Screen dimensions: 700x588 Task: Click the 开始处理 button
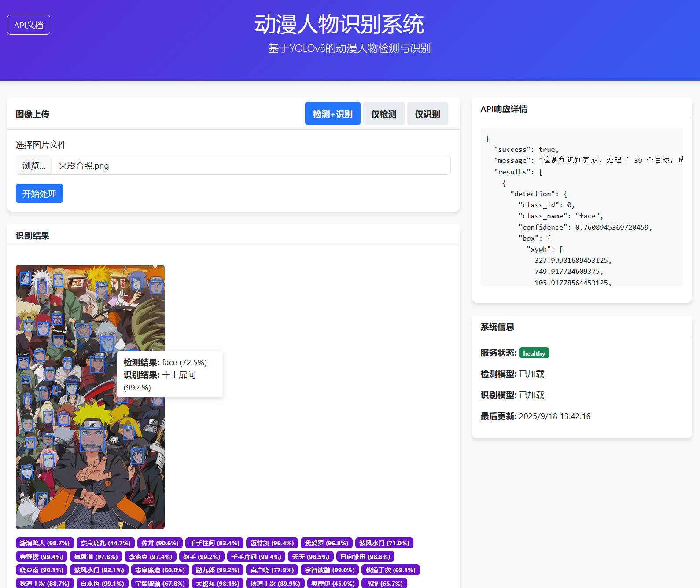pyautogui.click(x=39, y=193)
